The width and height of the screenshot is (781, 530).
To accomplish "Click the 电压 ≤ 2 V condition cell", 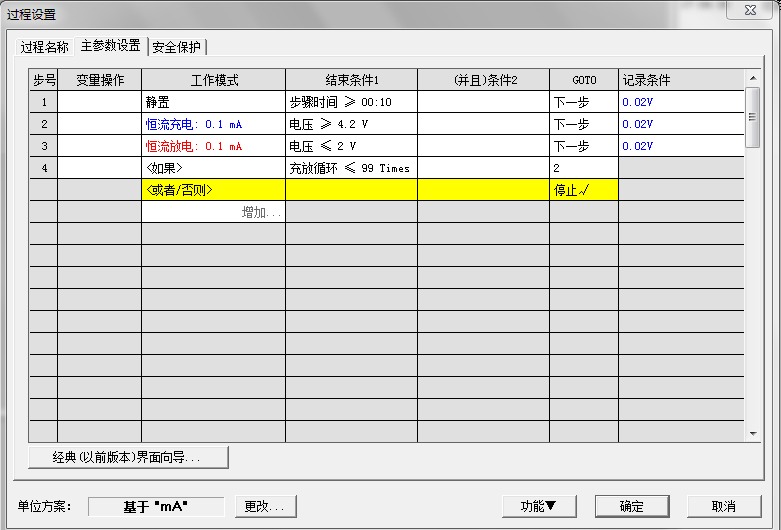I will pyautogui.click(x=352, y=145).
